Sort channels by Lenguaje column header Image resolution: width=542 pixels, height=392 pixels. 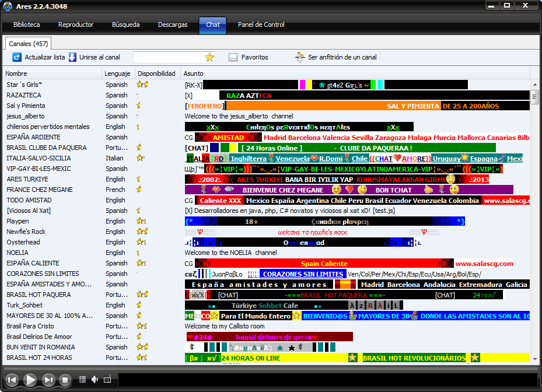click(117, 73)
